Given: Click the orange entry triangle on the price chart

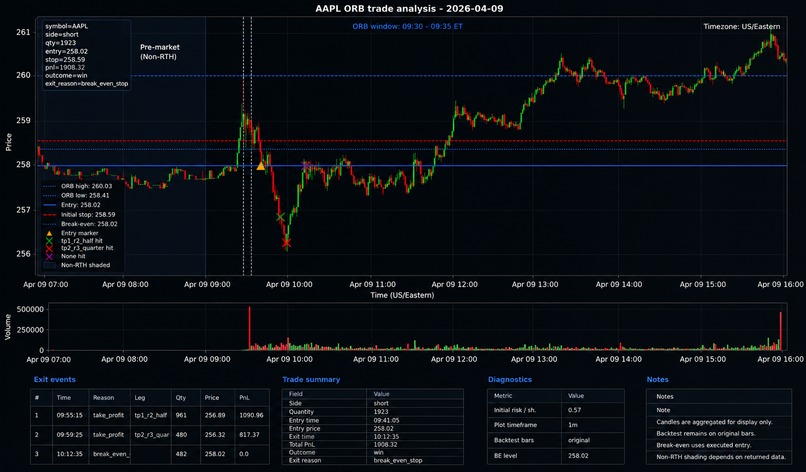Looking at the screenshot, I should point(261,166).
